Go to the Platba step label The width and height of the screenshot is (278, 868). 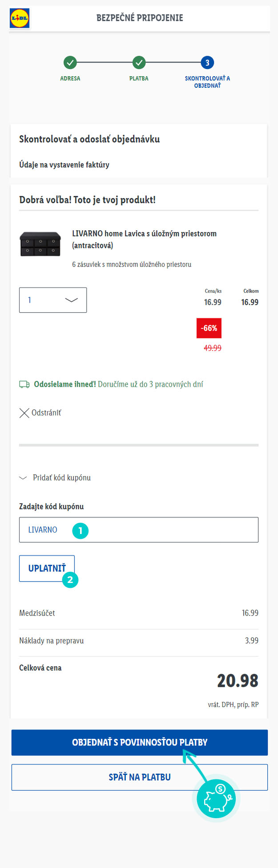tap(139, 78)
